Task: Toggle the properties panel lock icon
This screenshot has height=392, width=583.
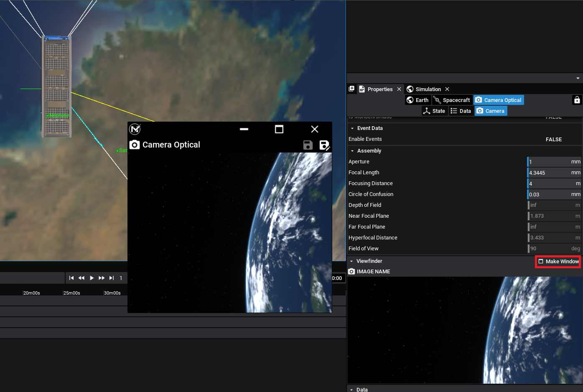Action: (577, 100)
